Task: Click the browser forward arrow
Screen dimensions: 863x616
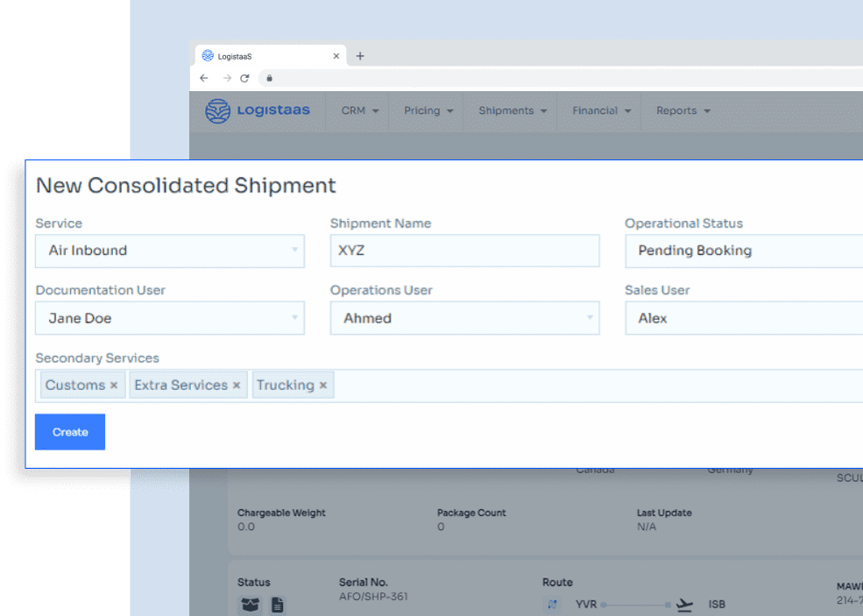Action: coord(227,78)
